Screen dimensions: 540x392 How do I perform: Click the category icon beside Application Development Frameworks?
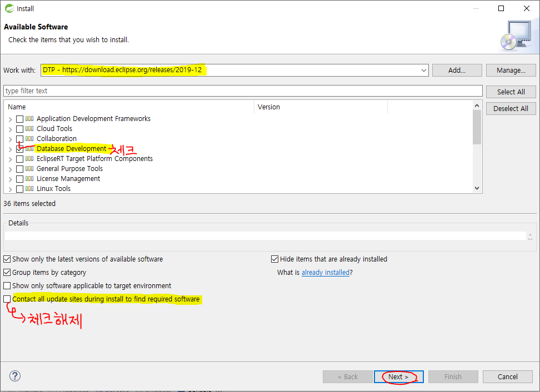(x=29, y=119)
